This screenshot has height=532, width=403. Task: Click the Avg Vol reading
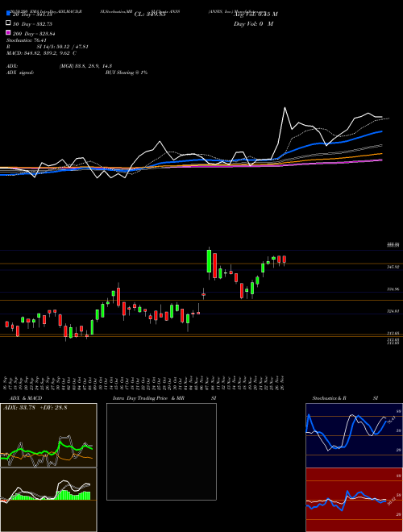pyautogui.click(x=256, y=15)
